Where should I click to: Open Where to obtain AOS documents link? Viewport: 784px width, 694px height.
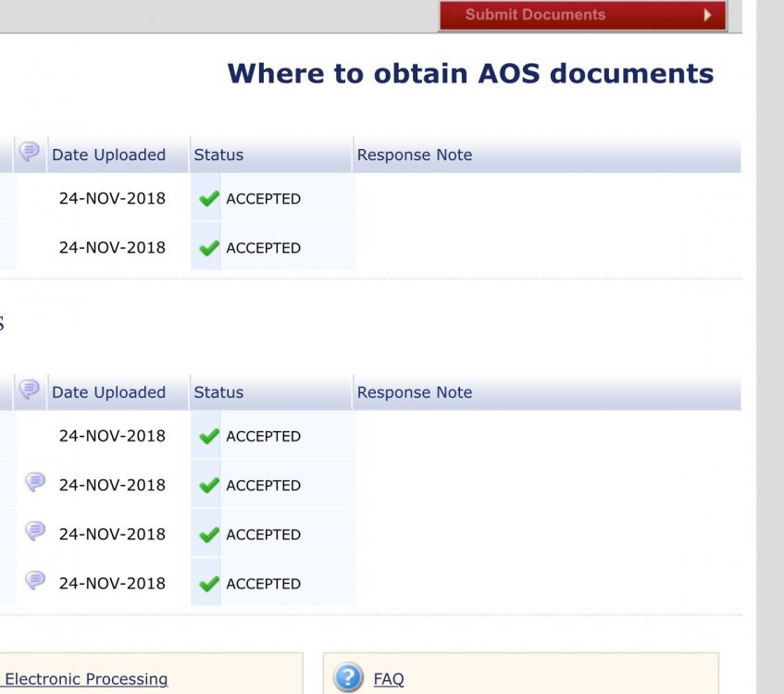tap(470, 74)
